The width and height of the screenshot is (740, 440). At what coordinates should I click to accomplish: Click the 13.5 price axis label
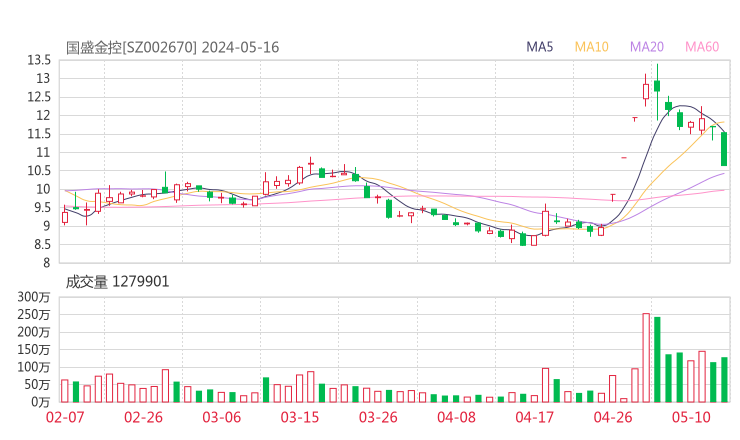pyautogui.click(x=39, y=60)
